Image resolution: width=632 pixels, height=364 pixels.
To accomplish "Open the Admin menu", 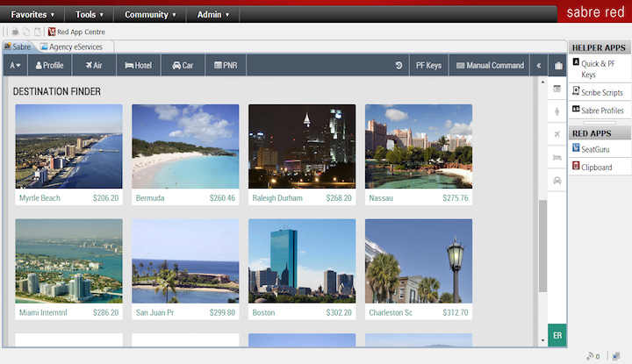I will pyautogui.click(x=212, y=15).
